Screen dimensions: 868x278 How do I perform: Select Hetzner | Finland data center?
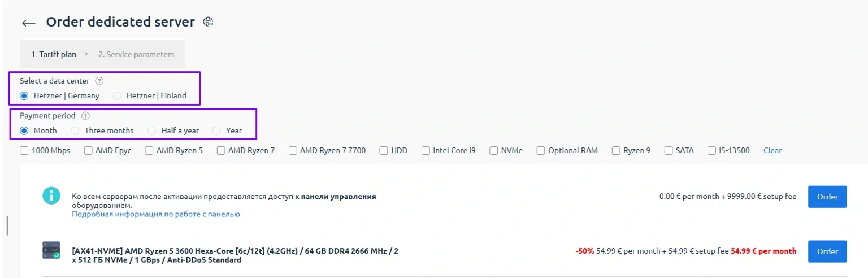click(x=117, y=96)
